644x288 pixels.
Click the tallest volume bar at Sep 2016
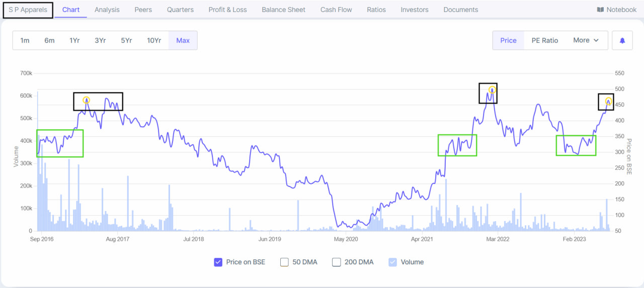38,161
